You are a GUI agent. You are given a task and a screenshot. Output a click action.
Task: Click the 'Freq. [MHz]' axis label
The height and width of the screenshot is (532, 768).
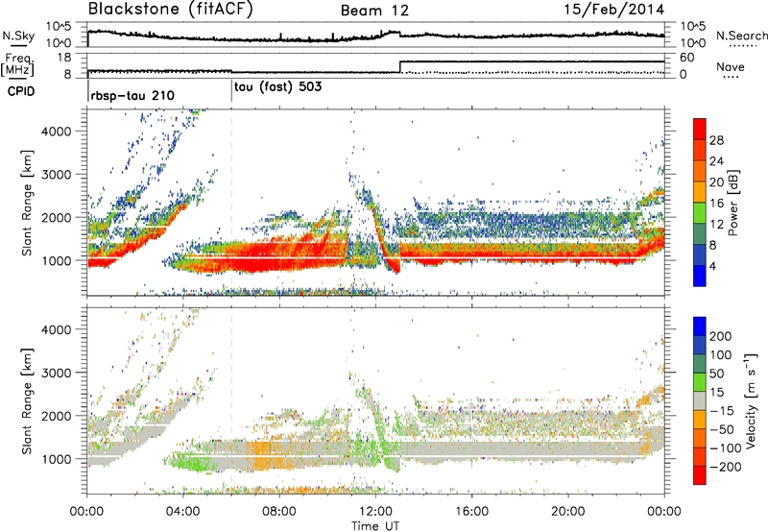(18, 64)
